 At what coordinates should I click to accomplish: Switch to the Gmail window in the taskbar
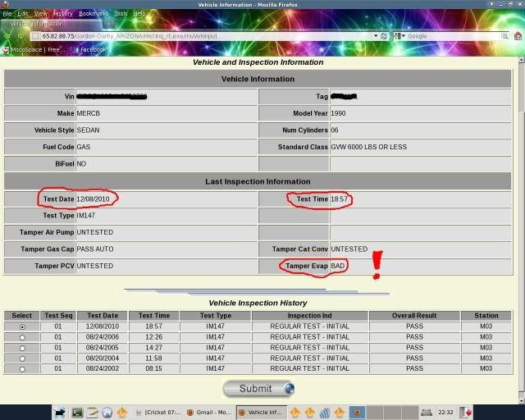pos(210,413)
